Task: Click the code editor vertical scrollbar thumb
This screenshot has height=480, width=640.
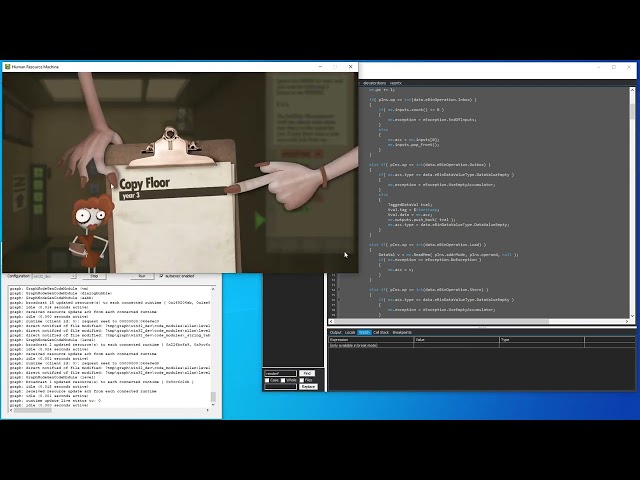Action: pos(632,111)
